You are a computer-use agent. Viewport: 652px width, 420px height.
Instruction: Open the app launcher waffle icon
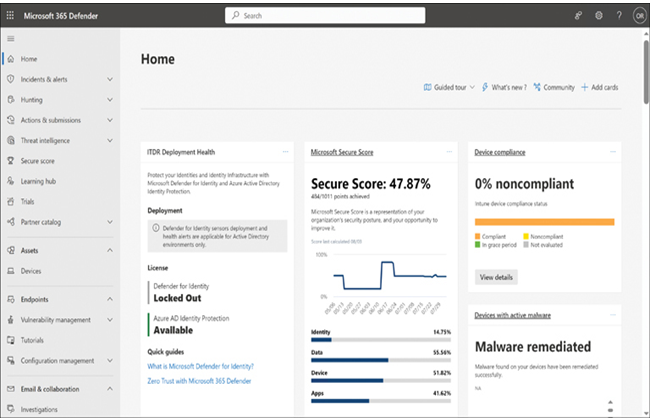tap(10, 15)
